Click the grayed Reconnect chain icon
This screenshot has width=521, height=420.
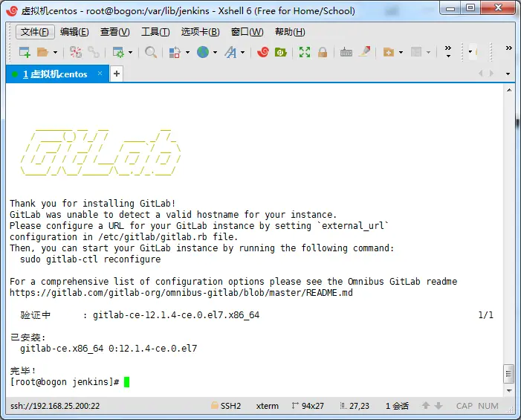click(x=94, y=52)
